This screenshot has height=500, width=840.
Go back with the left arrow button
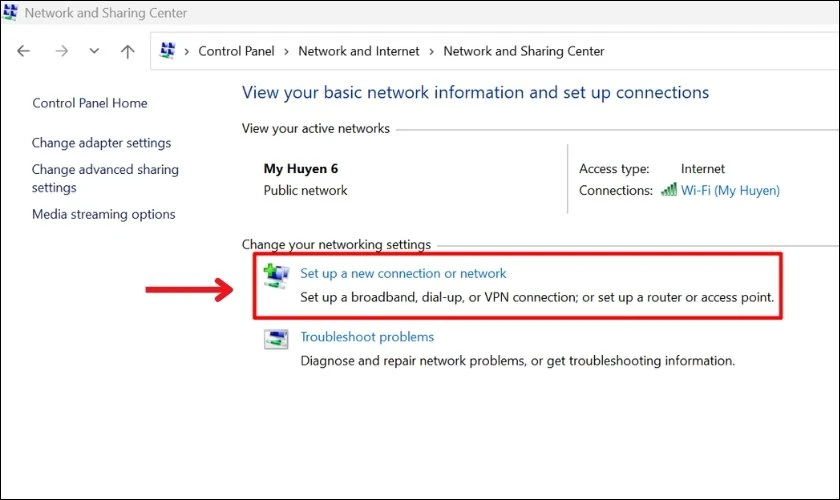tap(24, 51)
